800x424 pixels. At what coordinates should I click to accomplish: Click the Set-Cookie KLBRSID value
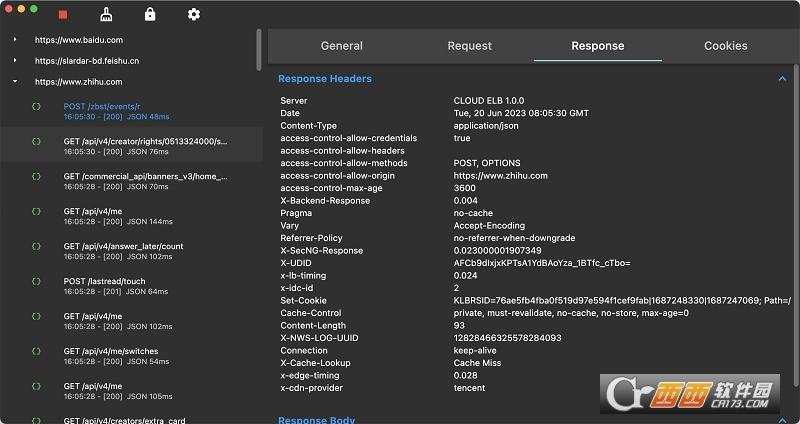point(622,301)
